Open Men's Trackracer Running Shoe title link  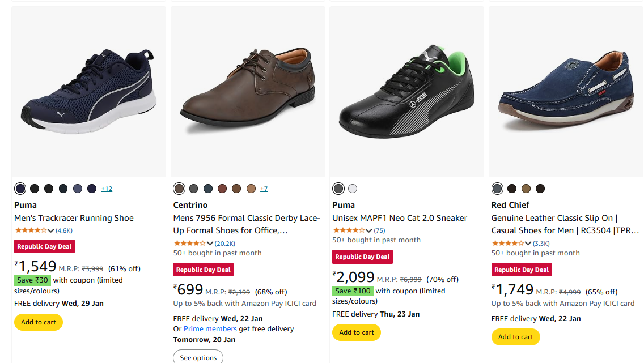[x=74, y=218]
